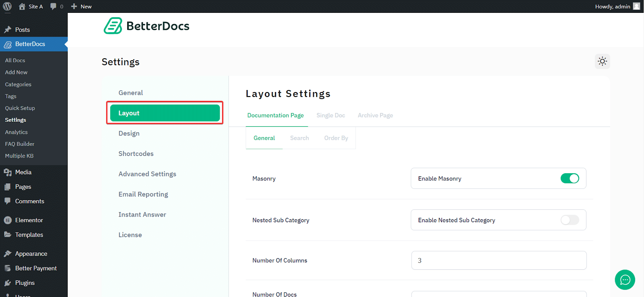Select the General sub-tab under Documentation Page
644x297 pixels.
point(264,138)
